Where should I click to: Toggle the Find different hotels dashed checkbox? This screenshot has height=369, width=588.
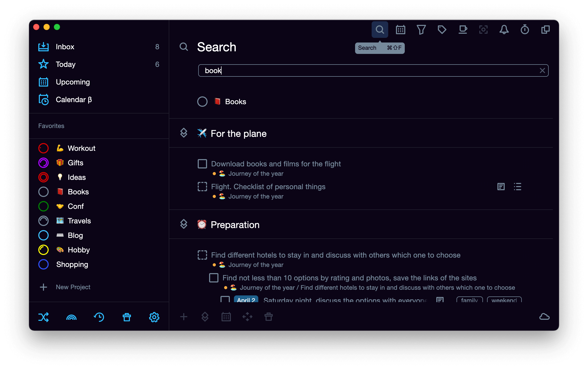[202, 255]
